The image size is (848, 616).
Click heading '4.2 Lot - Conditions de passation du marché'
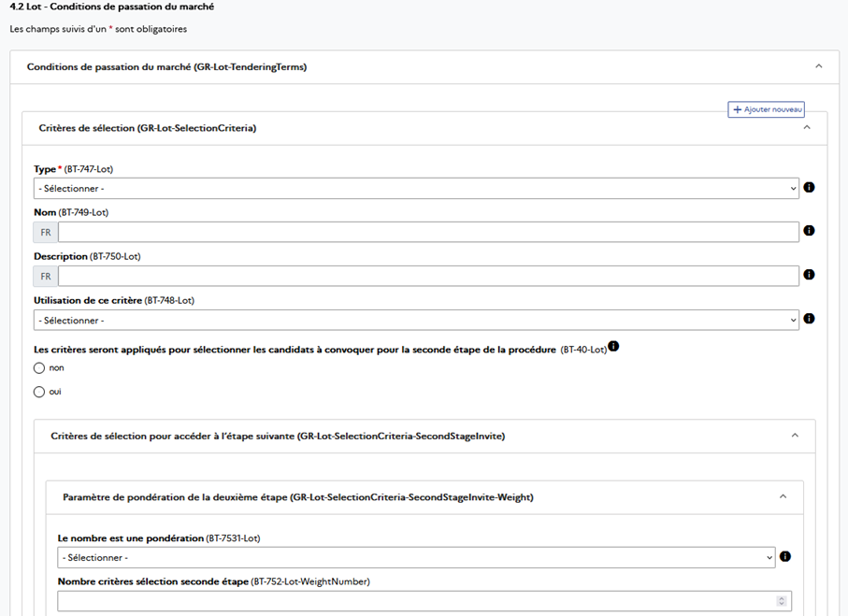tap(112, 7)
